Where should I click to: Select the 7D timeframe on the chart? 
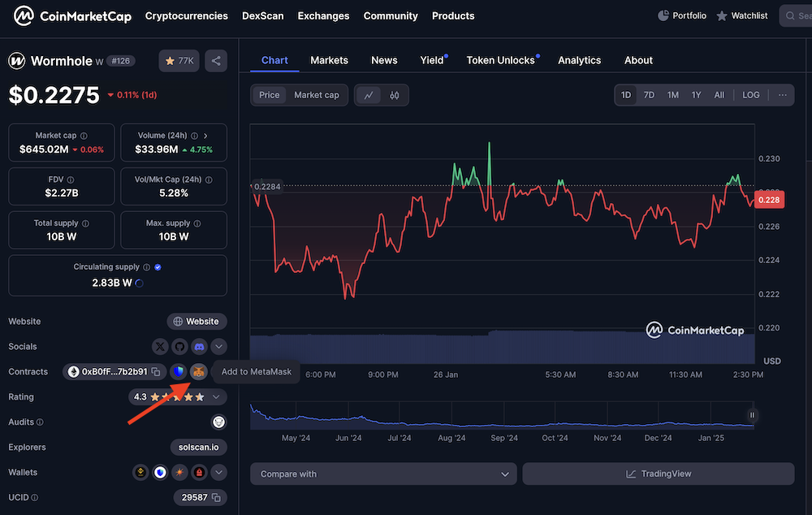point(649,94)
